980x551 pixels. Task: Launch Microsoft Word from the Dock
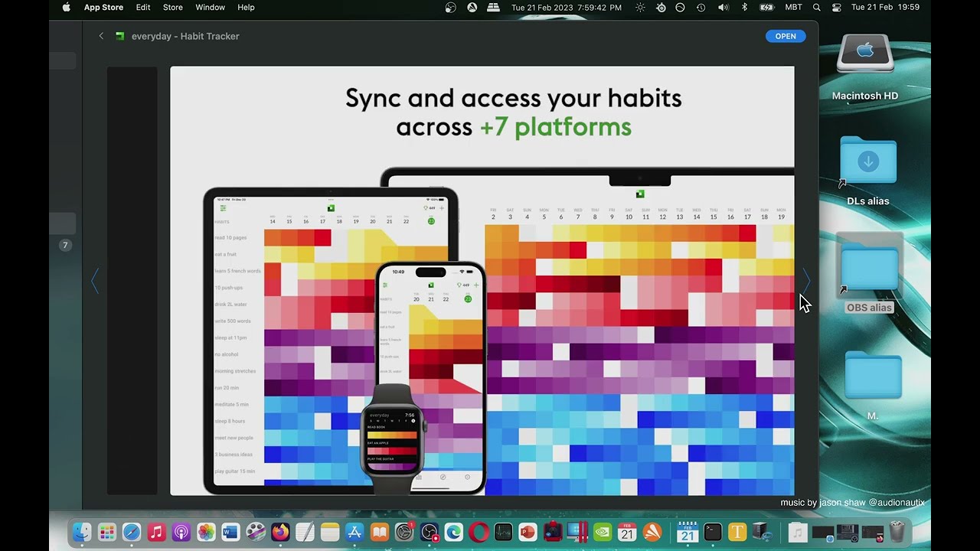230,532
